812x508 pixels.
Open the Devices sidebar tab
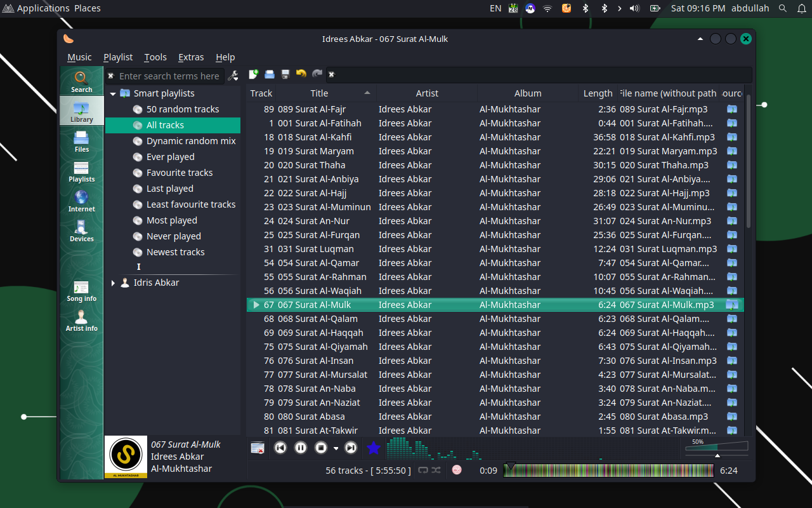(x=81, y=231)
